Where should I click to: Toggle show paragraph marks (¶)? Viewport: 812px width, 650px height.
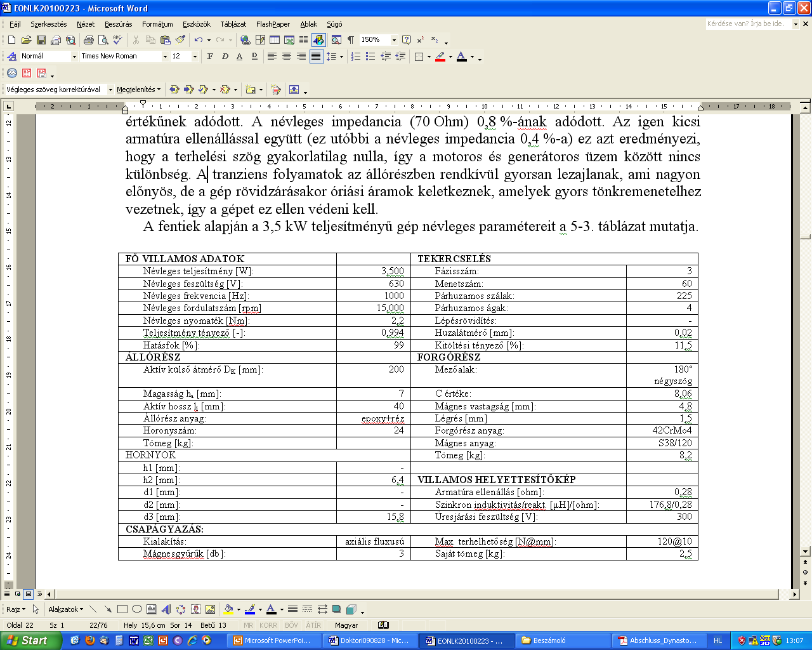point(351,40)
